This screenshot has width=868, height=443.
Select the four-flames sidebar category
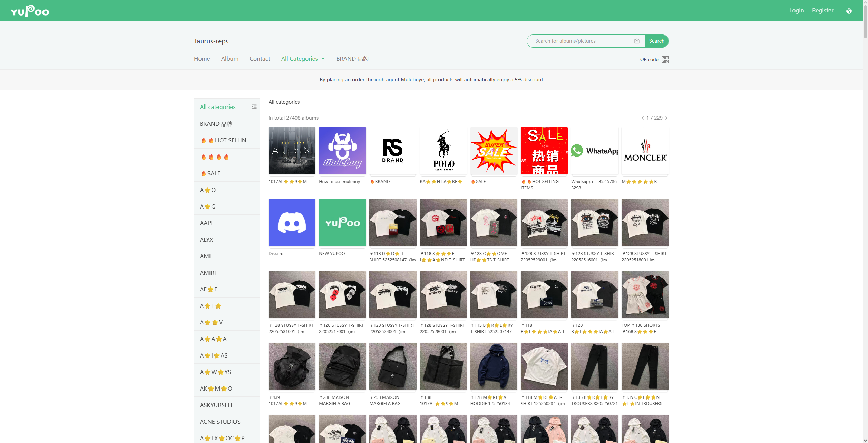(x=227, y=157)
